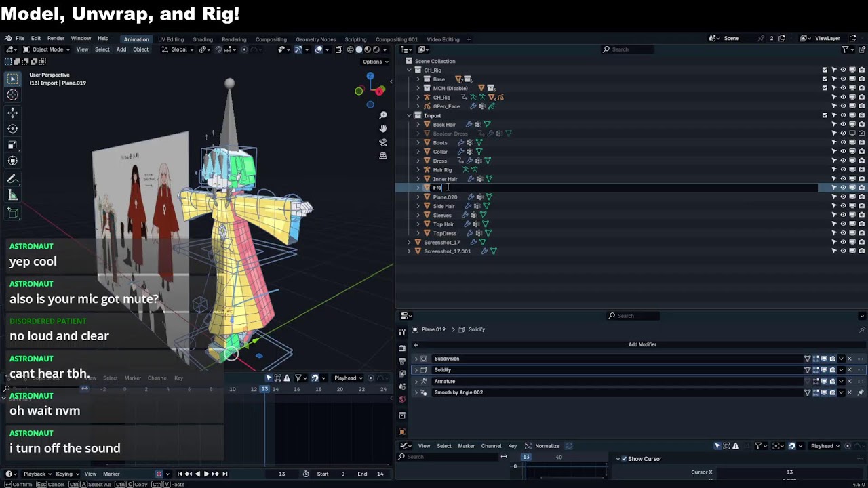Jump to the end frame
The width and height of the screenshot is (868, 488).
point(224,474)
